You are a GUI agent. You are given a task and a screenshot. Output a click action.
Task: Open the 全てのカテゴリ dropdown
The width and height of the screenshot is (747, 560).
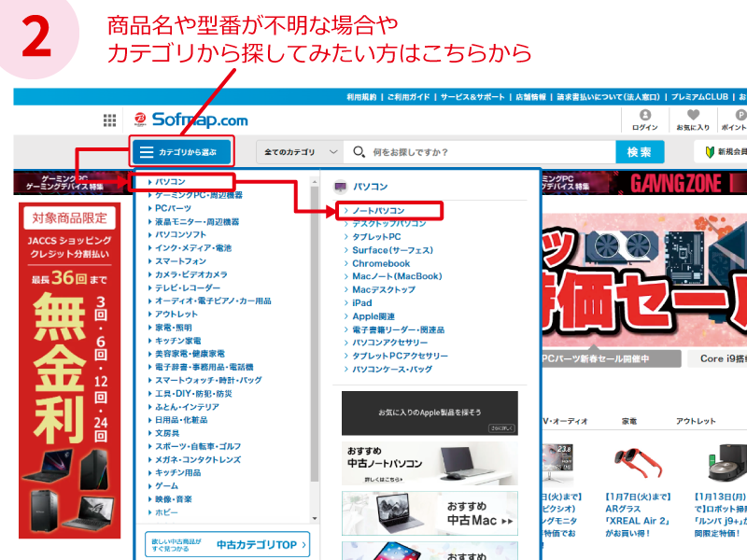click(300, 152)
